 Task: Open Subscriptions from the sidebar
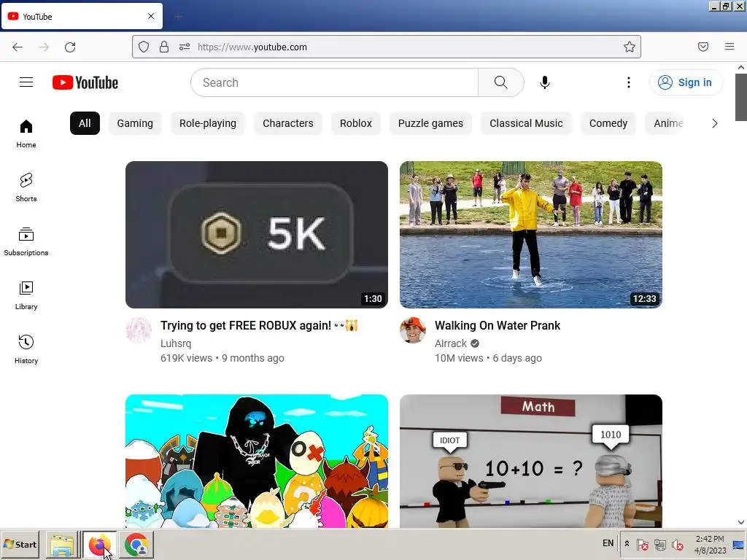tap(26, 242)
